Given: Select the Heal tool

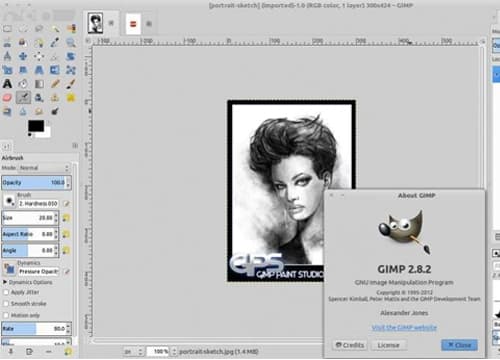Looking at the screenshot, I should pos(71,98).
